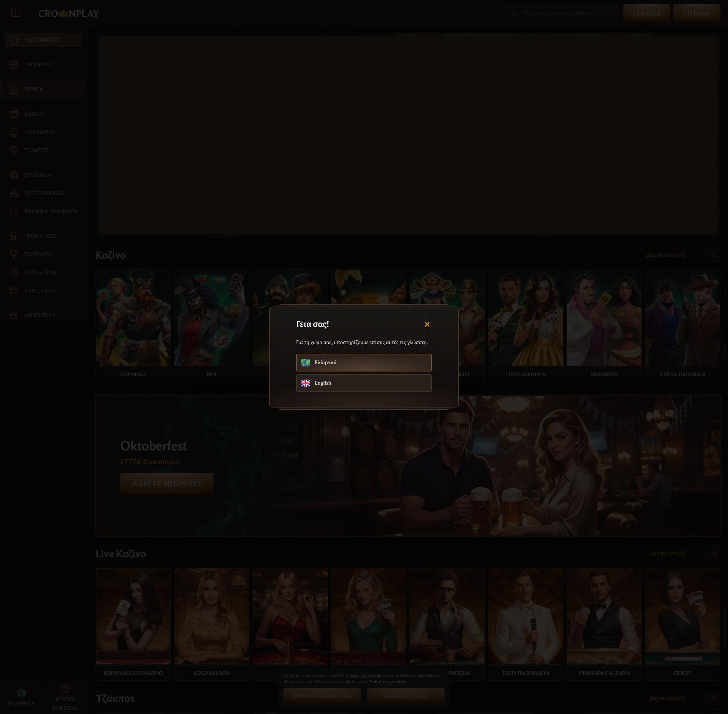The image size is (728, 714).
Task: Open Τουρνουά trophy icon
Action: click(14, 254)
